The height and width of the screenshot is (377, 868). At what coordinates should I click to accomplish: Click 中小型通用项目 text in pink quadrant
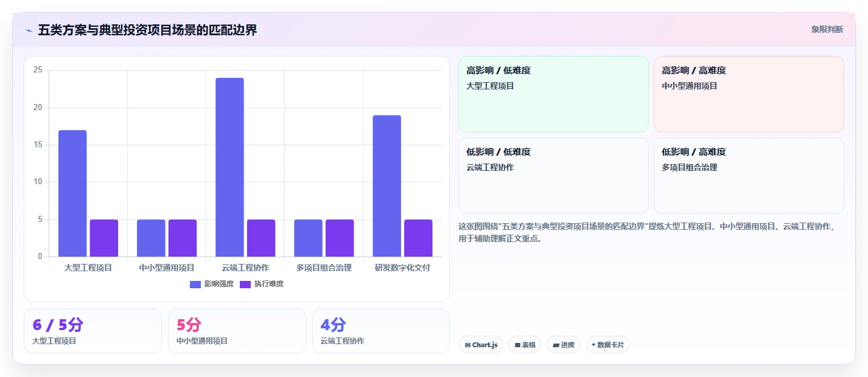pos(690,86)
